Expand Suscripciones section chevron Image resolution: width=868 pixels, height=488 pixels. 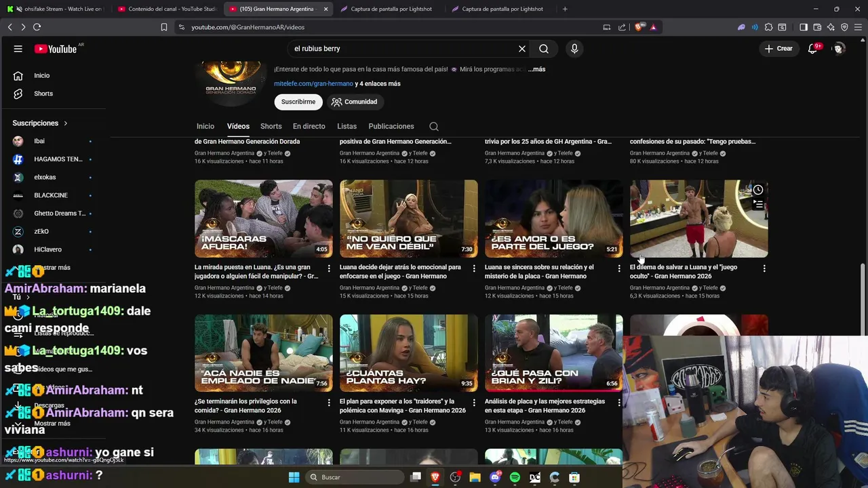tap(66, 123)
